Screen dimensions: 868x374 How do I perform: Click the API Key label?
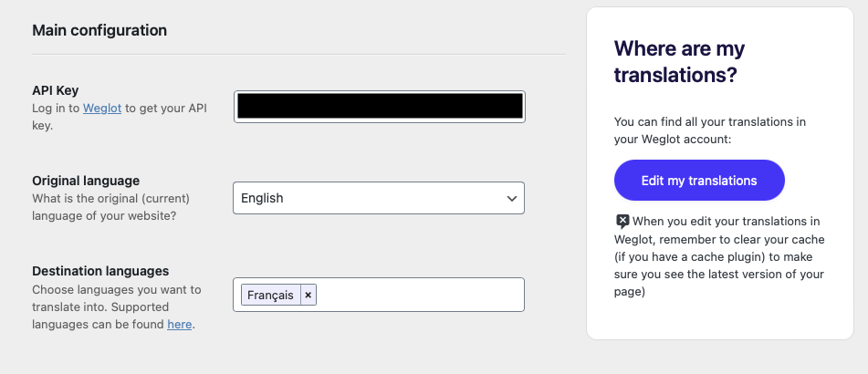tap(56, 90)
